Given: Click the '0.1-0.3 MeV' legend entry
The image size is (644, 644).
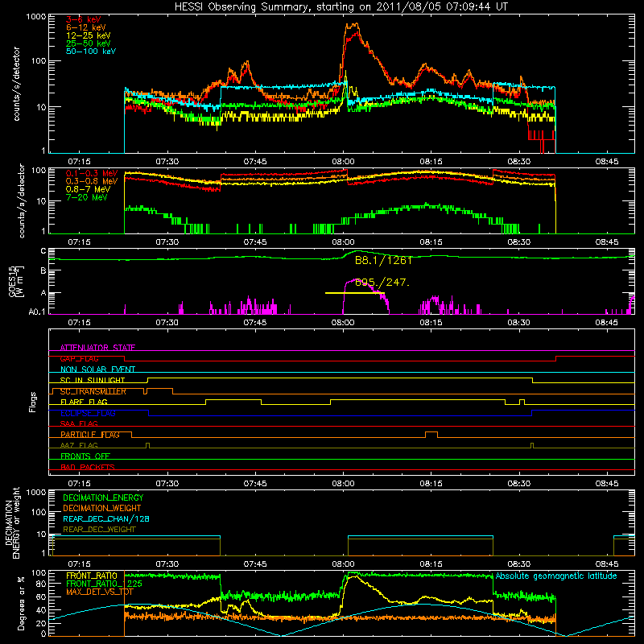Looking at the screenshot, I should (92, 174).
